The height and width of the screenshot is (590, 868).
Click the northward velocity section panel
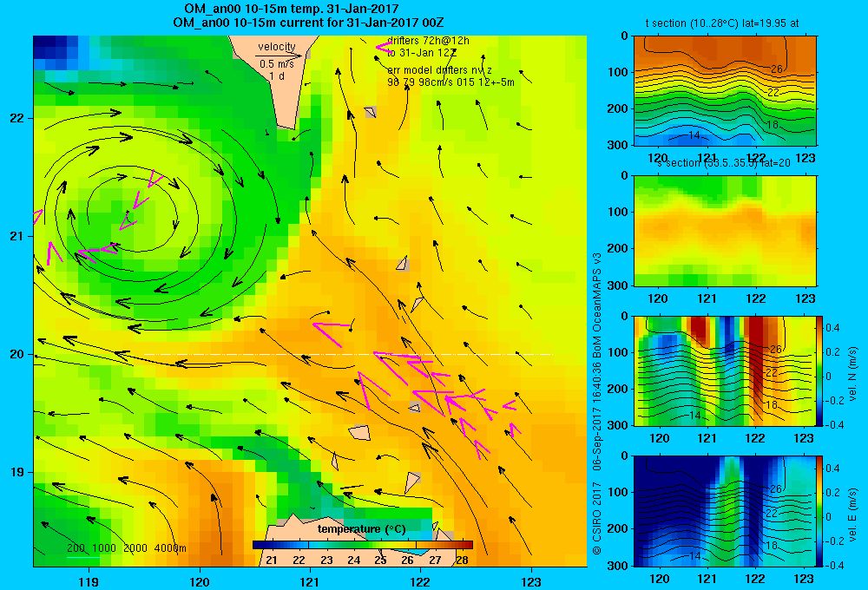tap(725, 370)
